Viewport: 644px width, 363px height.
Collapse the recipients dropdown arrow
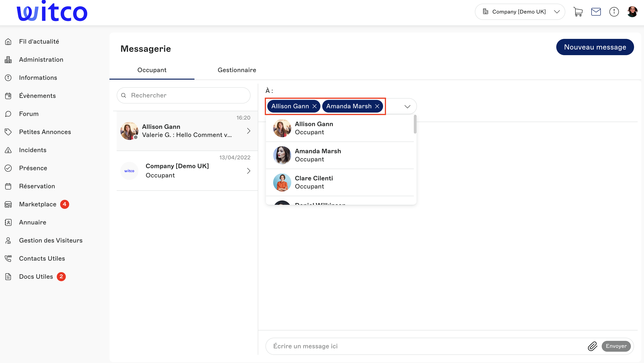point(407,106)
